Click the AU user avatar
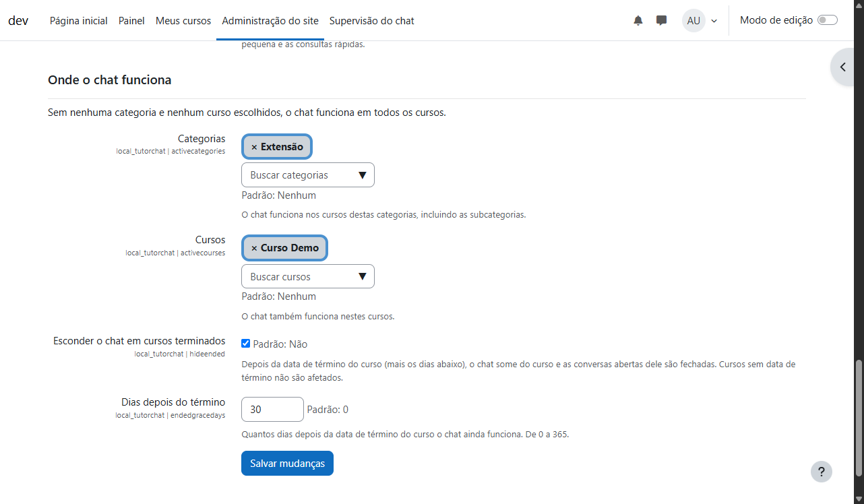The height and width of the screenshot is (504, 864). pos(693,21)
